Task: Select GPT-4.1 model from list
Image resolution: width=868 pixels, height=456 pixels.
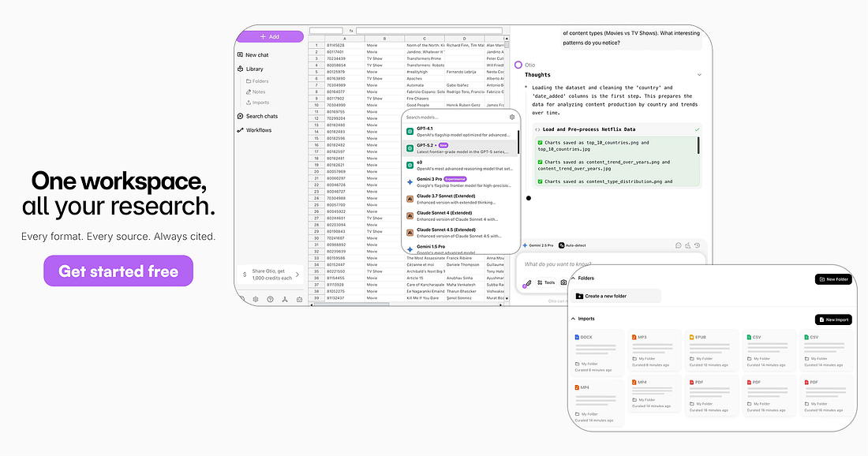Action: tap(459, 132)
